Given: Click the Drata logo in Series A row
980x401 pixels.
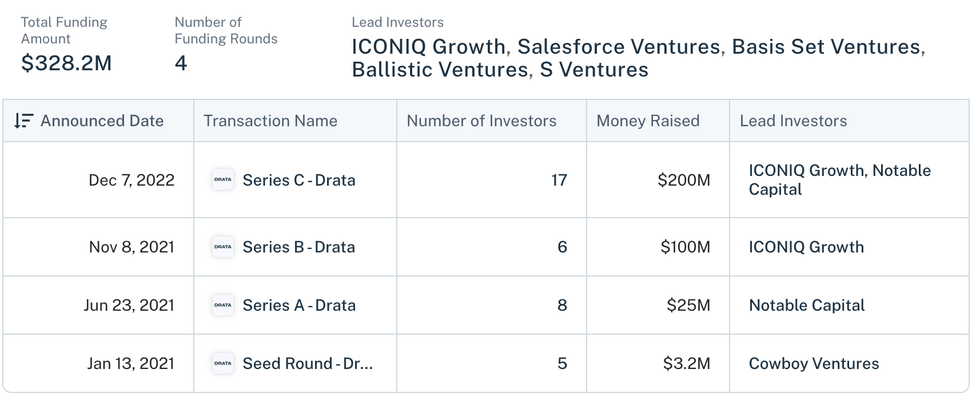Looking at the screenshot, I should click(223, 305).
